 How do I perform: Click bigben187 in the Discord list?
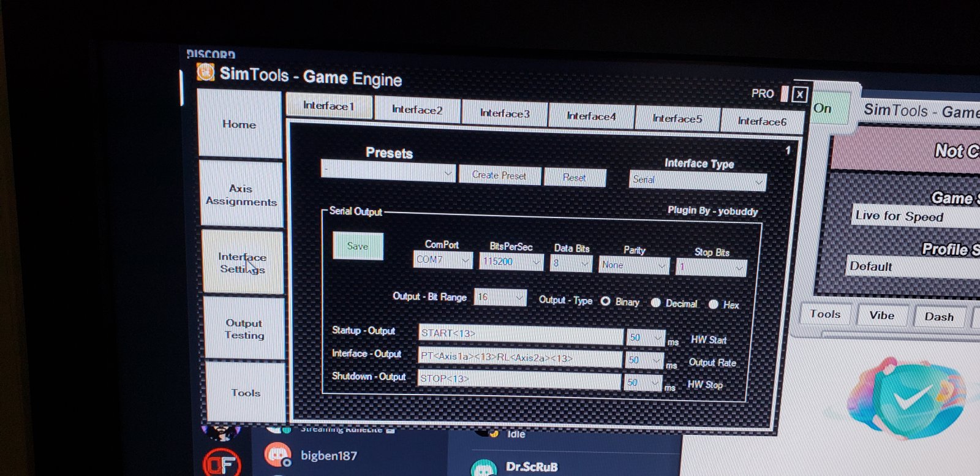click(x=329, y=456)
